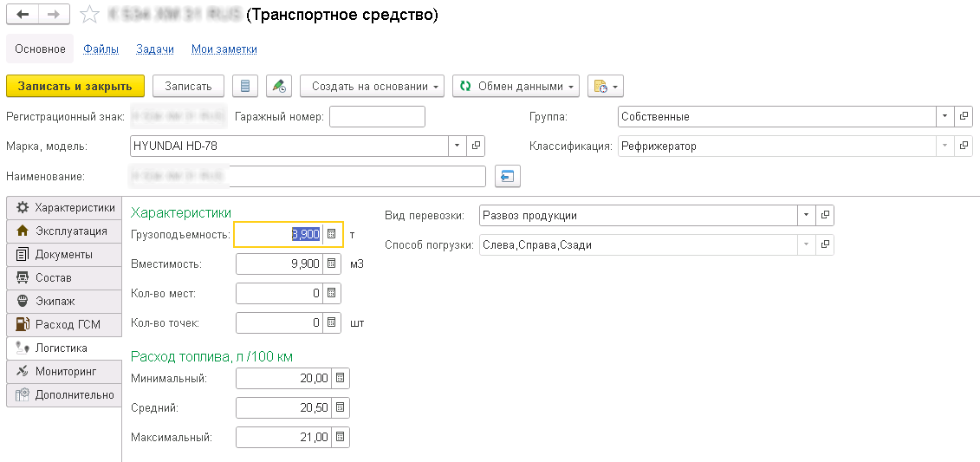Open the Вид перевозки value form icon
Screen dimensions: 980x462
825,215
